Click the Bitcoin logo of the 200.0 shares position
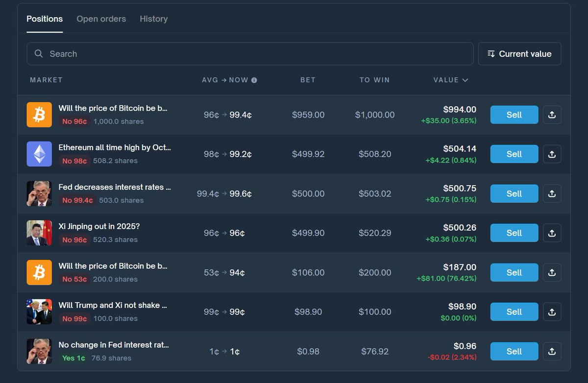This screenshot has width=588, height=383. pos(39,272)
